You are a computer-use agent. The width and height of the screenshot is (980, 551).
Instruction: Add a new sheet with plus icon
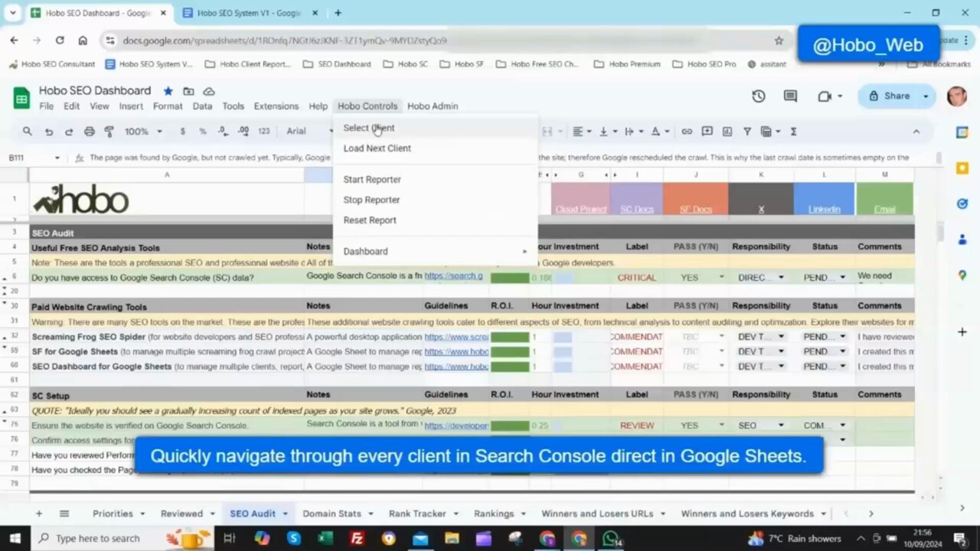[x=39, y=514]
